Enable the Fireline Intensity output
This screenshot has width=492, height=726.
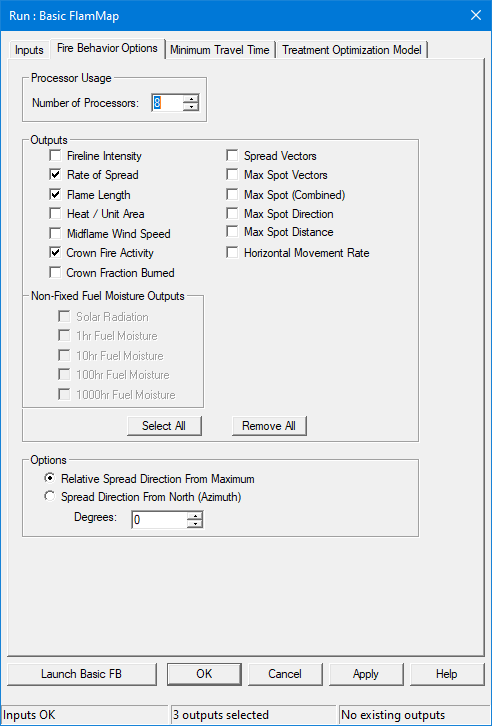tap(55, 156)
